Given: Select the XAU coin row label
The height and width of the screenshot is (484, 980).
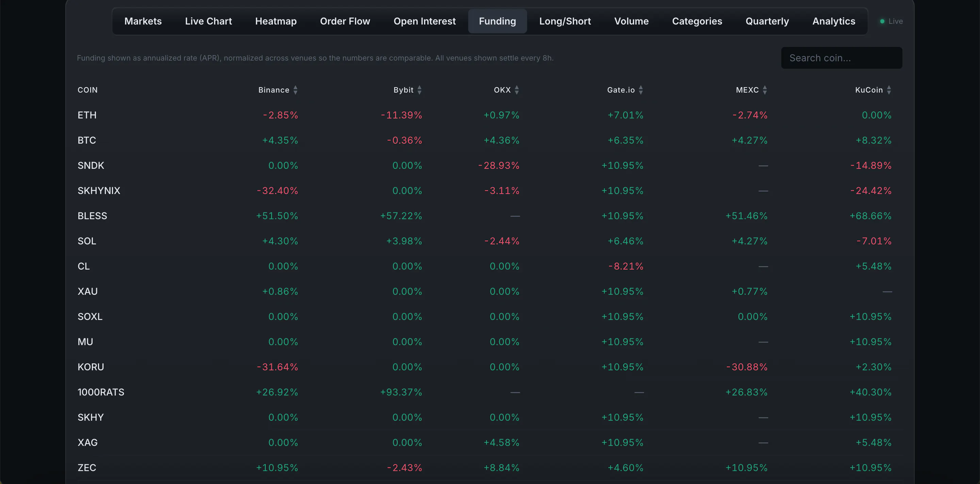Looking at the screenshot, I should point(87,291).
